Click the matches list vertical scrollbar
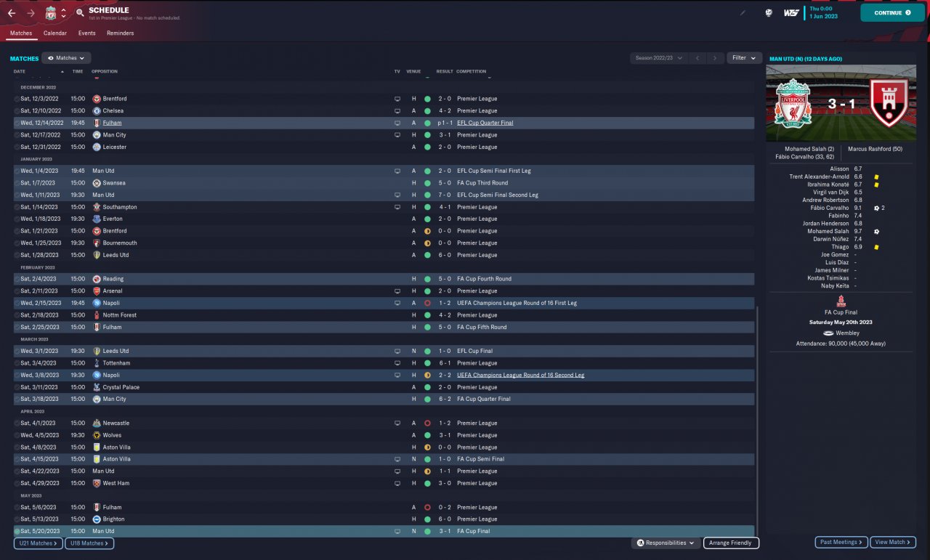Image resolution: width=930 pixels, height=560 pixels. pos(757,421)
